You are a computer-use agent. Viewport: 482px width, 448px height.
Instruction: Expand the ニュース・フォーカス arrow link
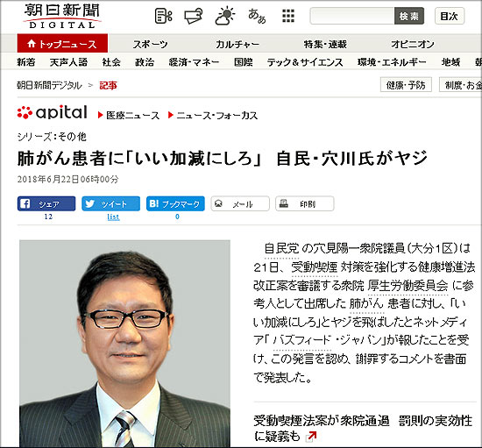coord(213,116)
